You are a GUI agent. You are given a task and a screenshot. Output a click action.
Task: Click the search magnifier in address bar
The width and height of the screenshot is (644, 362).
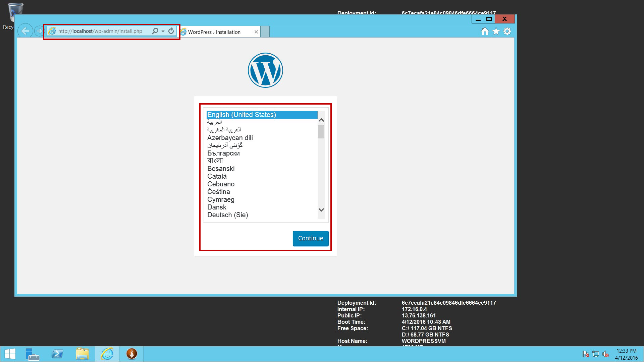(x=155, y=31)
